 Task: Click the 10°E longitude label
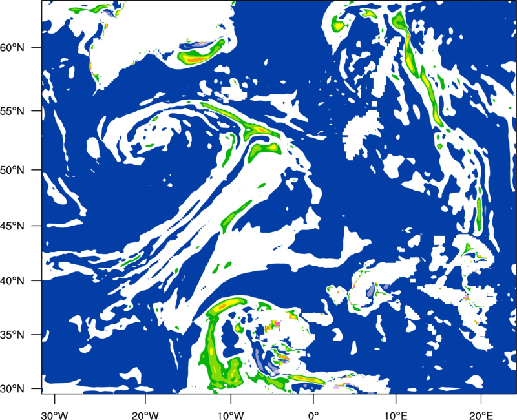[x=396, y=415]
